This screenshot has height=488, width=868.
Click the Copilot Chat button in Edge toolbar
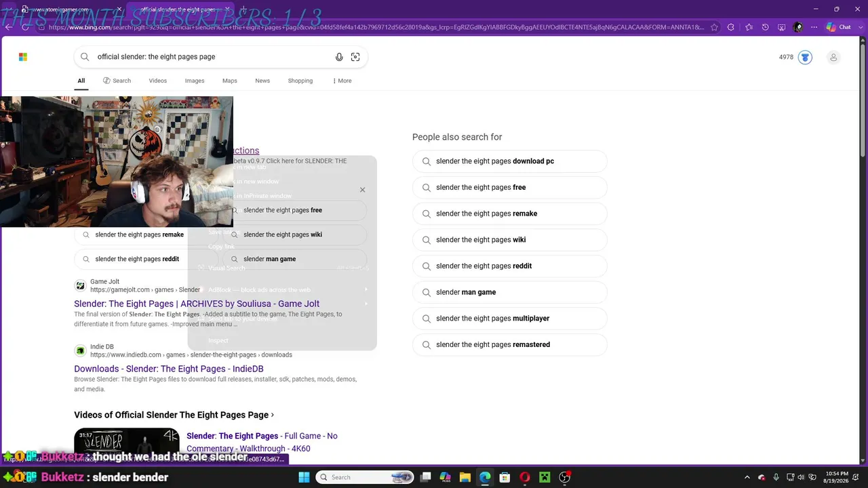tap(839, 27)
